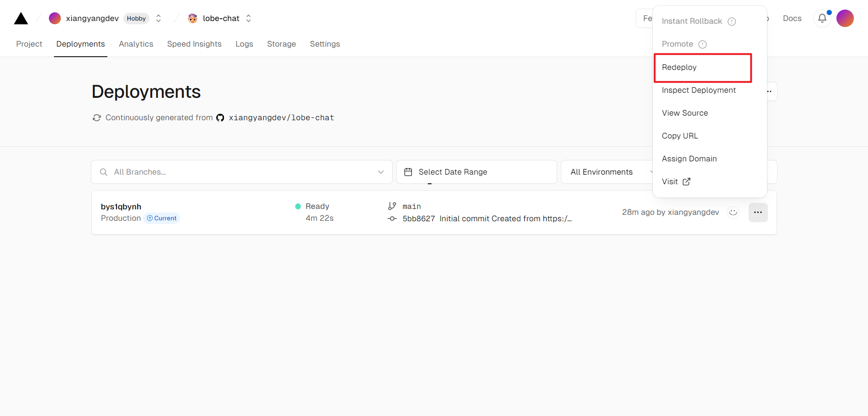Switch to the Logs tab

[245, 44]
